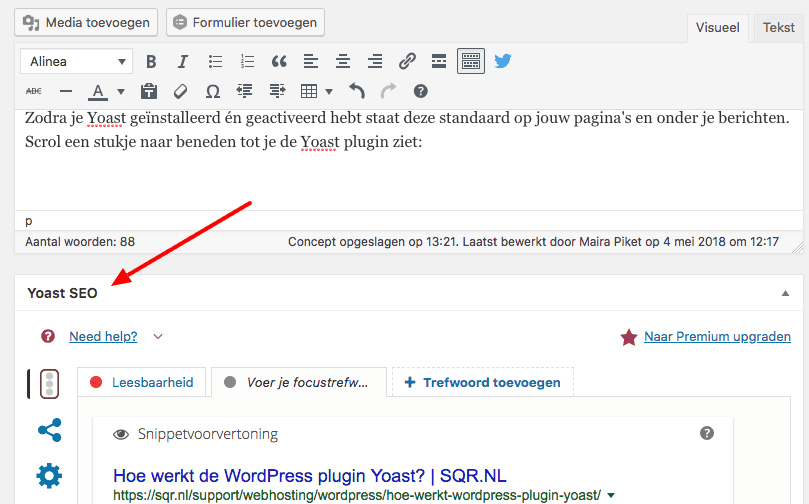Image resolution: width=809 pixels, height=504 pixels.
Task: Open editor keyboard shortcuts help icon
Action: click(x=420, y=91)
